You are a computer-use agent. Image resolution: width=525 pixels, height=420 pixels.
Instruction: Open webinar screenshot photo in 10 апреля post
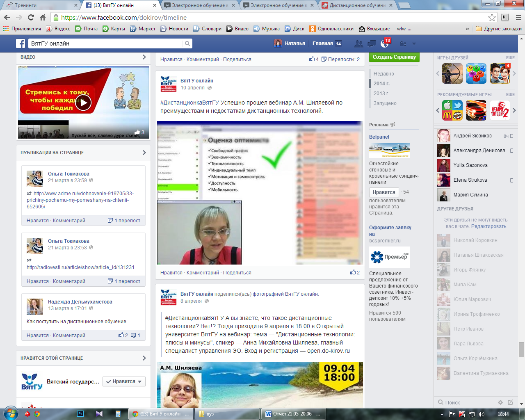coord(260,193)
